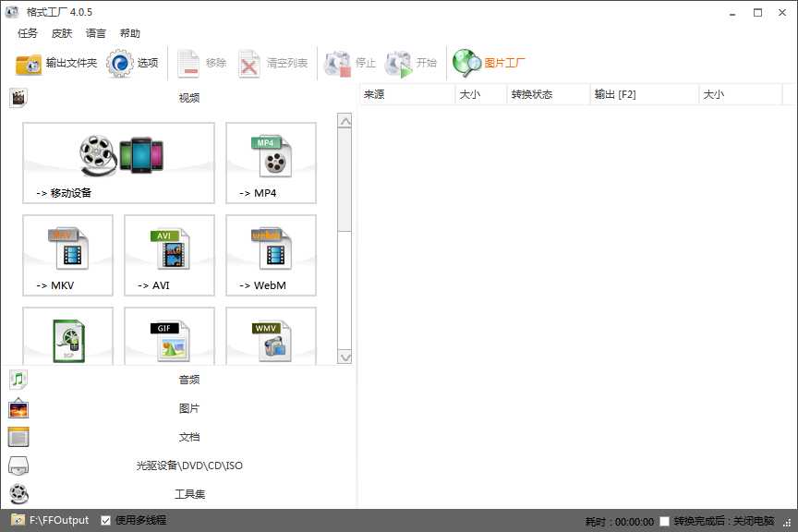Select the 3GP conversion tile
This screenshot has width=798, height=532.
pos(67,336)
